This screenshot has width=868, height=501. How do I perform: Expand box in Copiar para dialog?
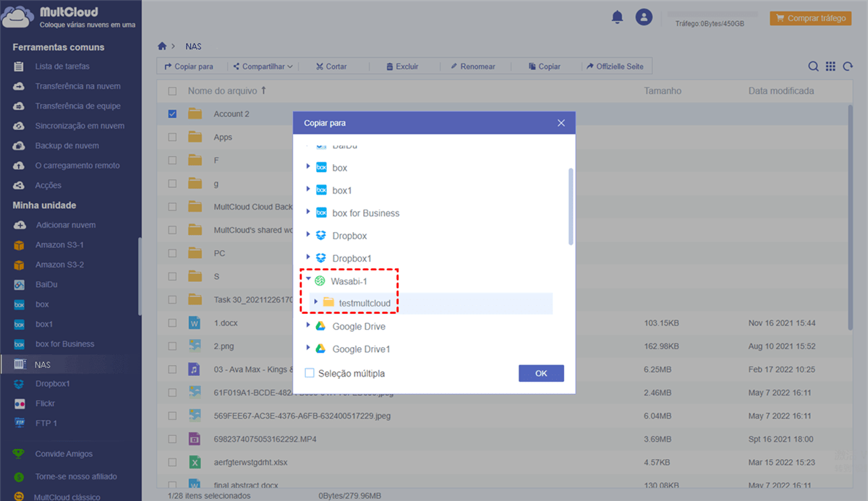(x=309, y=167)
